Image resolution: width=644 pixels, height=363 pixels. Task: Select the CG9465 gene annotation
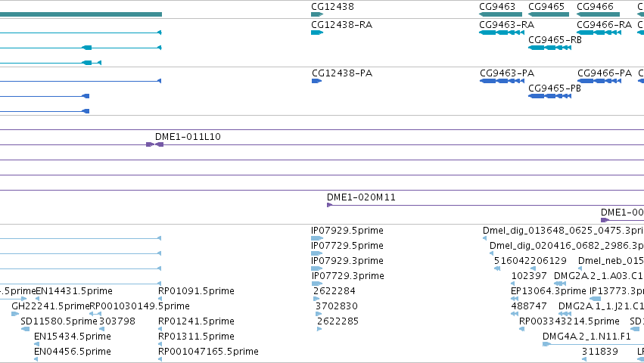pyautogui.click(x=549, y=14)
